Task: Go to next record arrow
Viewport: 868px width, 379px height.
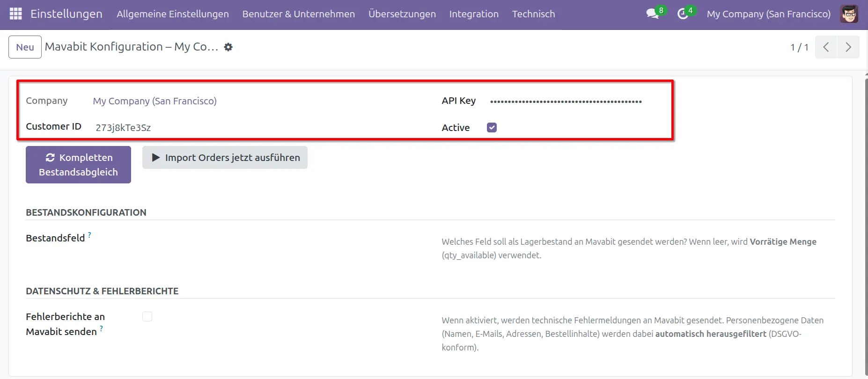Action: tap(848, 47)
